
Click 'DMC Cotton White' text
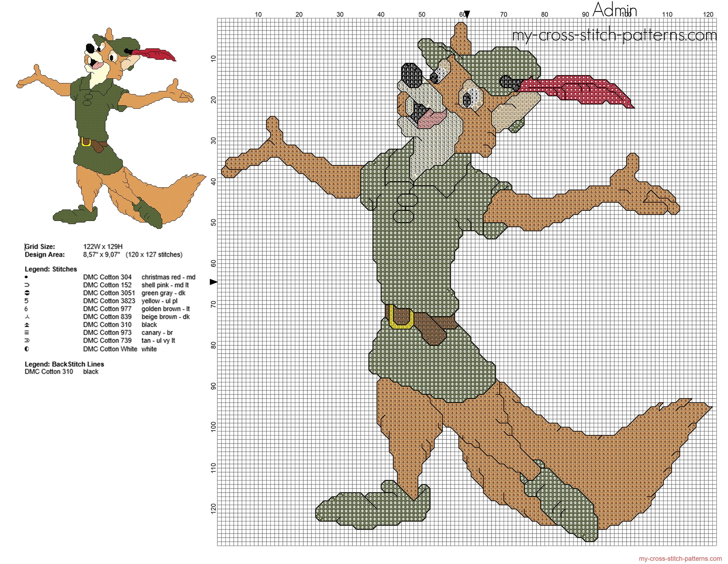[110, 349]
